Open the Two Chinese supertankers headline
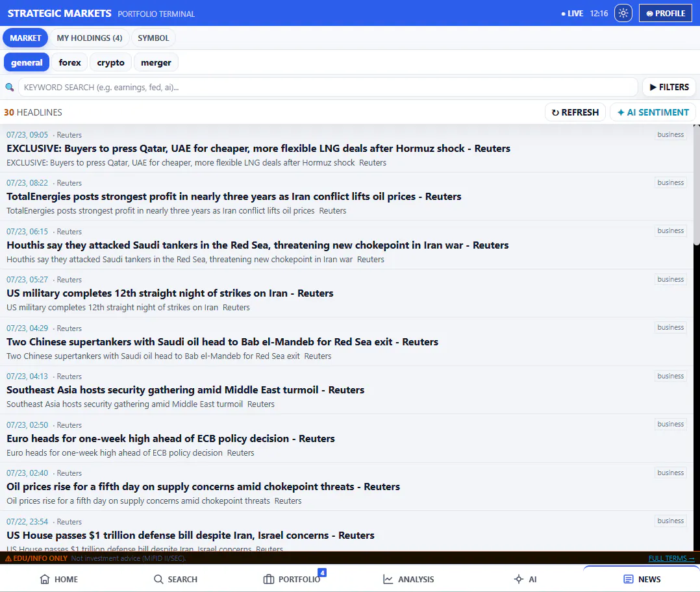Image resolution: width=700 pixels, height=592 pixels. tap(222, 341)
